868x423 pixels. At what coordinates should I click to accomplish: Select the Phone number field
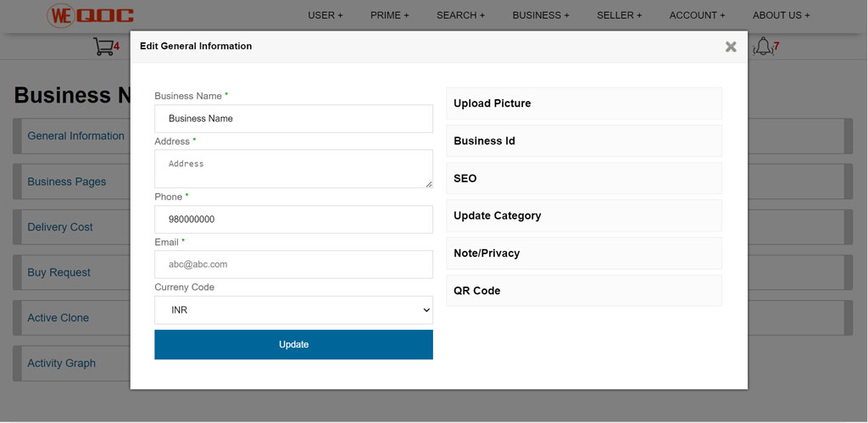pyautogui.click(x=293, y=220)
